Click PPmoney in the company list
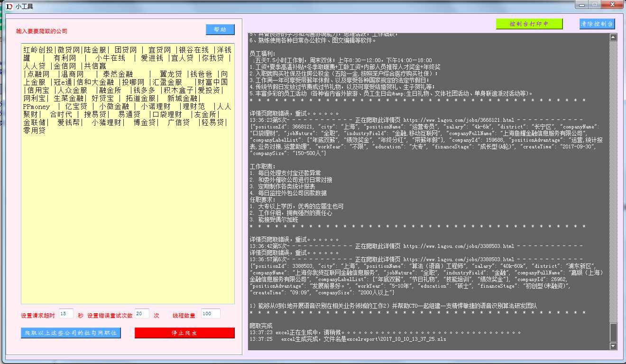 37,107
